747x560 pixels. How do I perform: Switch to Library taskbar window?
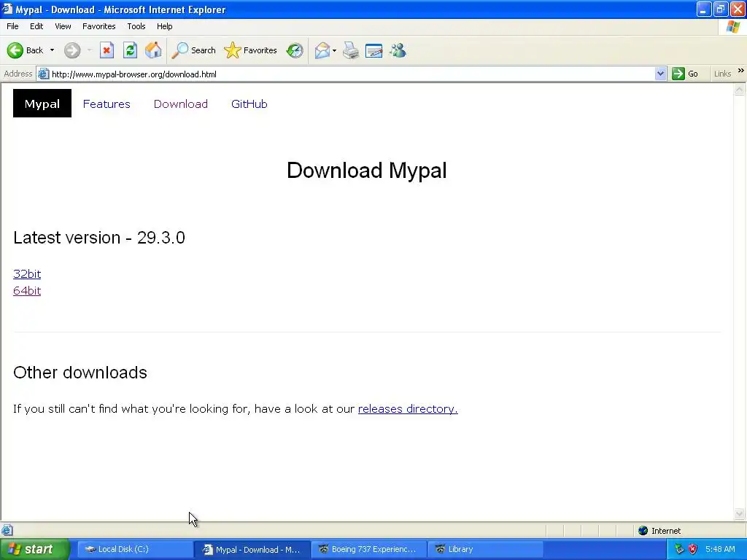coord(486,549)
